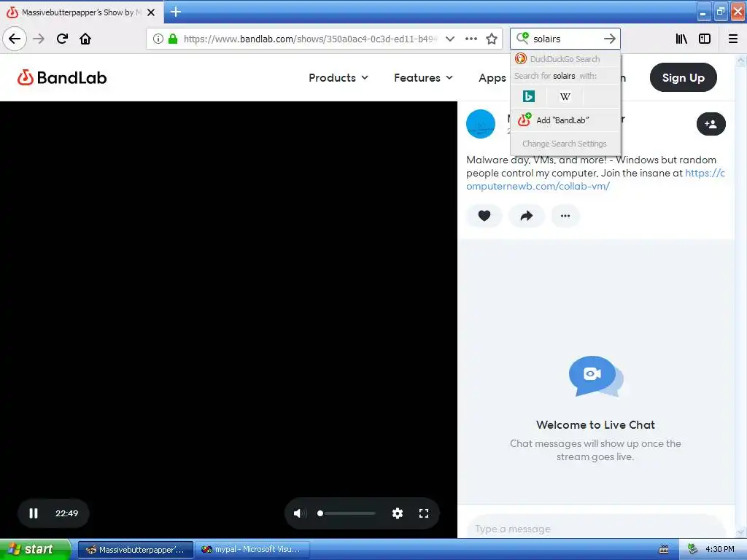Click the 22:49 video timestamp
747x560 pixels.
coord(66,513)
